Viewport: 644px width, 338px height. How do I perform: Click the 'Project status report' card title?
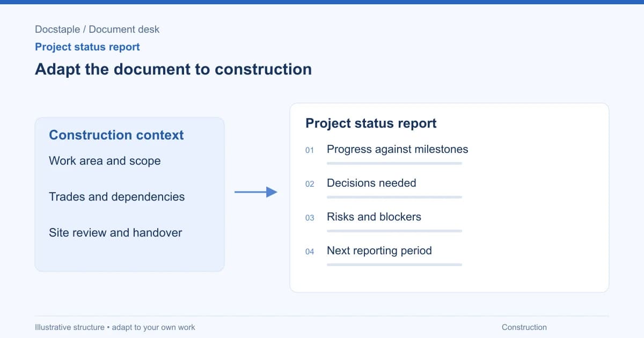pos(371,123)
